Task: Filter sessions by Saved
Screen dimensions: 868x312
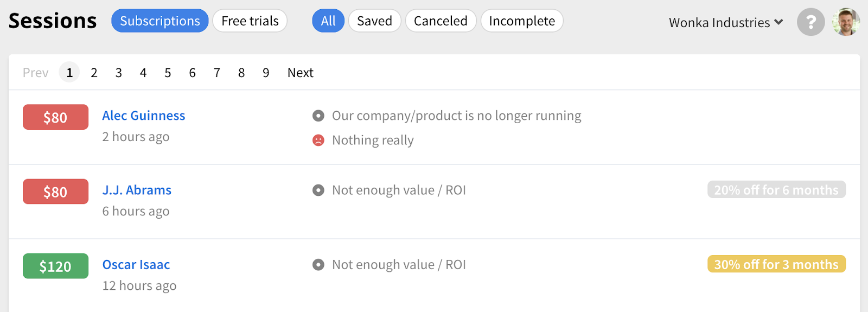Action: point(374,21)
